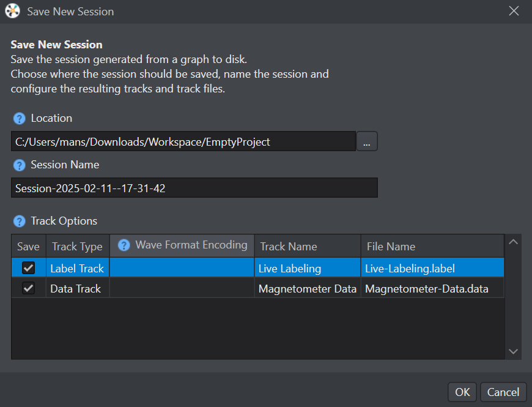
Task: Click the Location help icon
Action: (20, 119)
